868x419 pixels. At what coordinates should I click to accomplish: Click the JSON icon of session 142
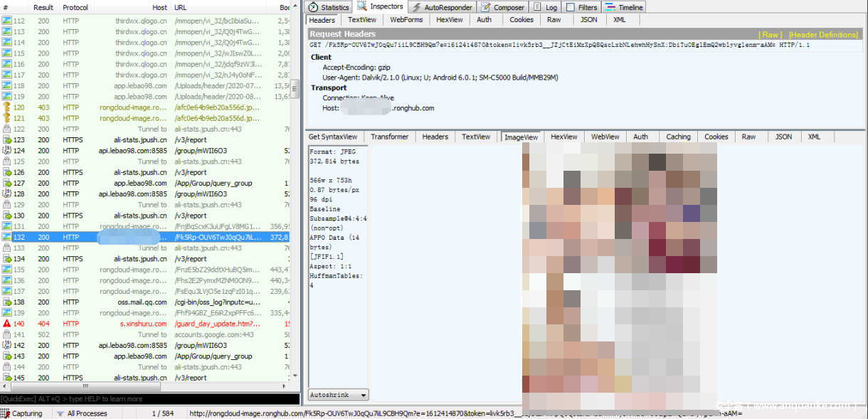tap(6, 345)
